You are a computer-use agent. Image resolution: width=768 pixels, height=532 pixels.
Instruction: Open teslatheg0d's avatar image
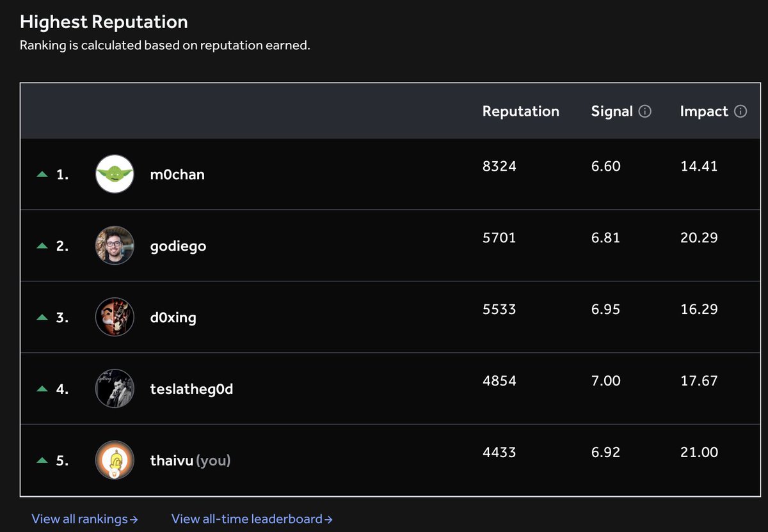click(x=115, y=389)
